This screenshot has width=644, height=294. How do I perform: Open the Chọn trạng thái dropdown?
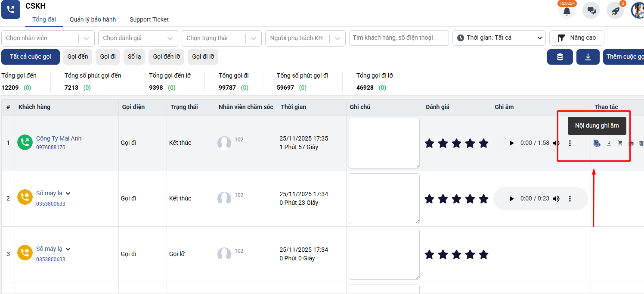click(254, 38)
